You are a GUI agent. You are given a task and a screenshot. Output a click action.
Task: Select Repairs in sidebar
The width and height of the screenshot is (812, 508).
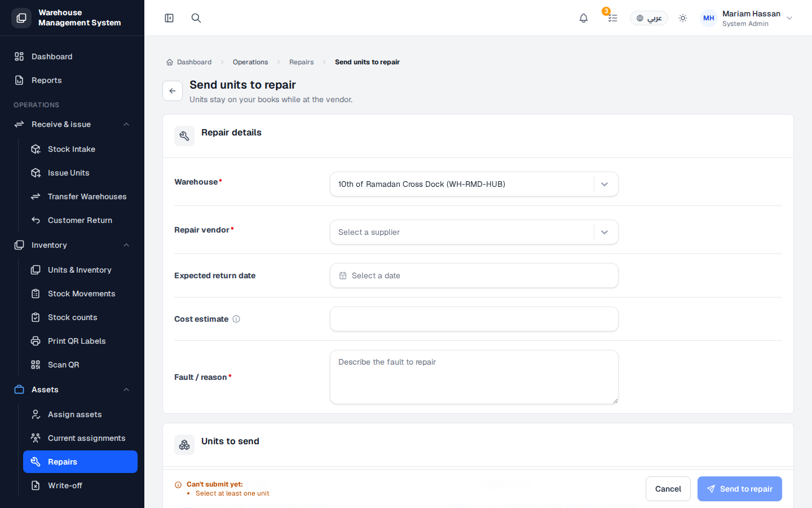[80, 462]
